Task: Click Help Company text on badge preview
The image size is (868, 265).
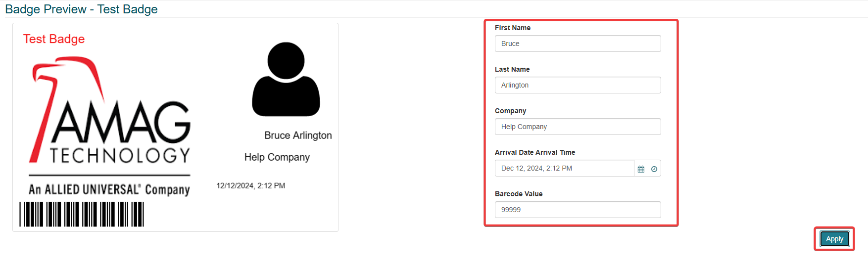Action: click(x=277, y=157)
